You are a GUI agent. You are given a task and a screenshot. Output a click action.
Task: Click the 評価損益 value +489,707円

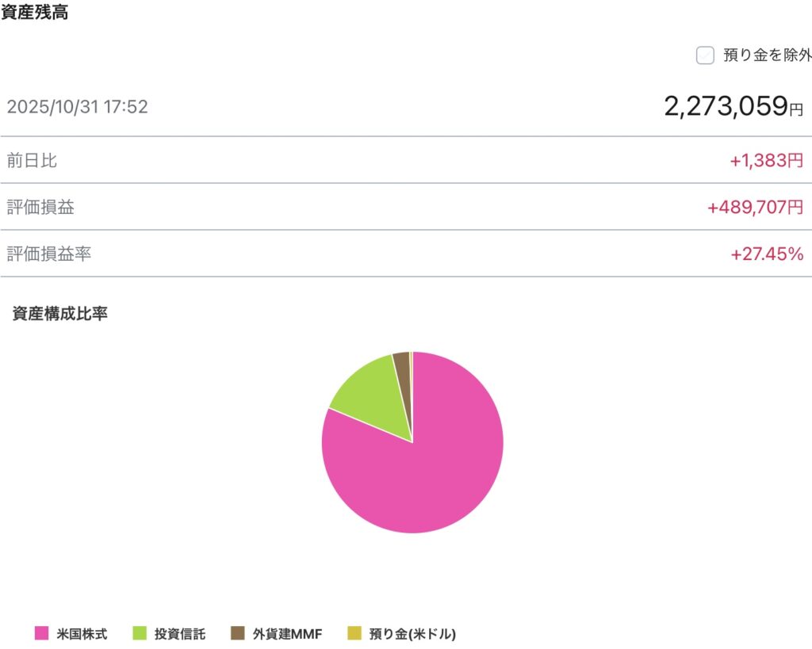click(x=755, y=208)
